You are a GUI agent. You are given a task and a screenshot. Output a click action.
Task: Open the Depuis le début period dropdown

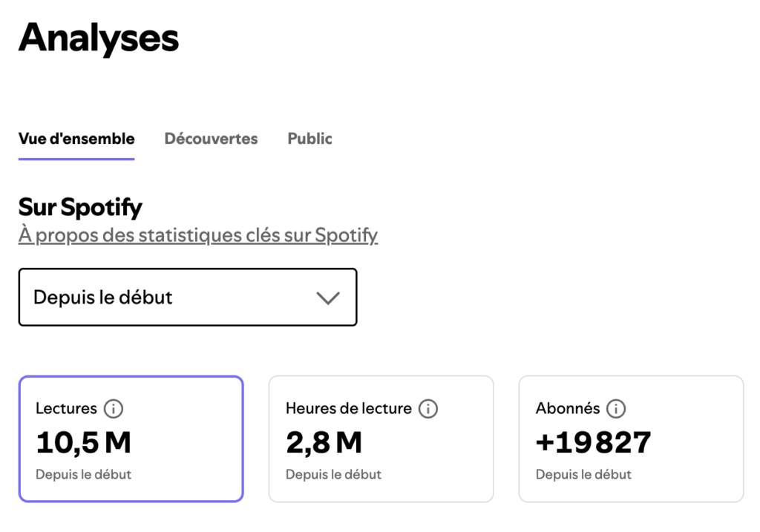(x=187, y=297)
